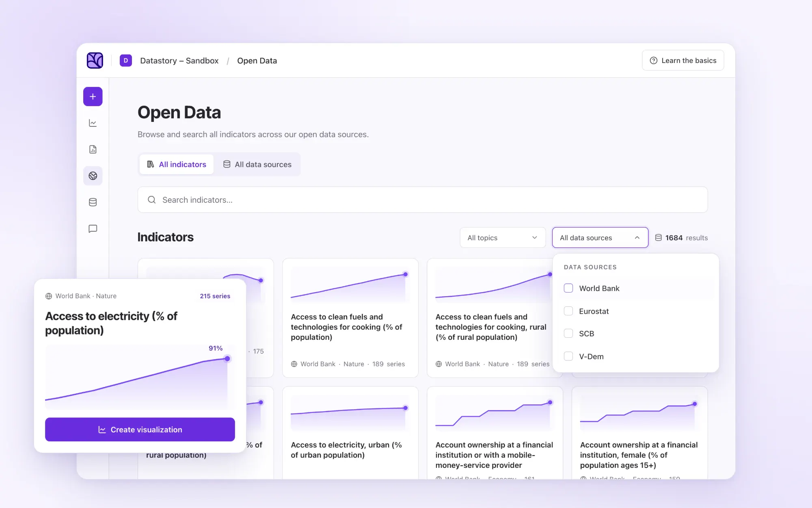Open Datastory – Sandbox breadcrumb
This screenshot has width=812, height=508.
(x=179, y=61)
